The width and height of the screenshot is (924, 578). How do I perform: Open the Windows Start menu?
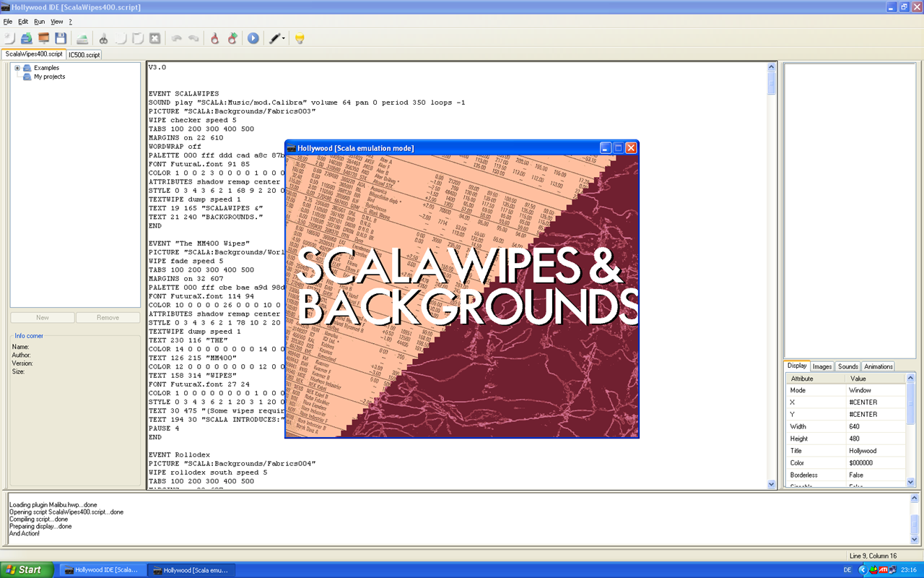coord(27,570)
